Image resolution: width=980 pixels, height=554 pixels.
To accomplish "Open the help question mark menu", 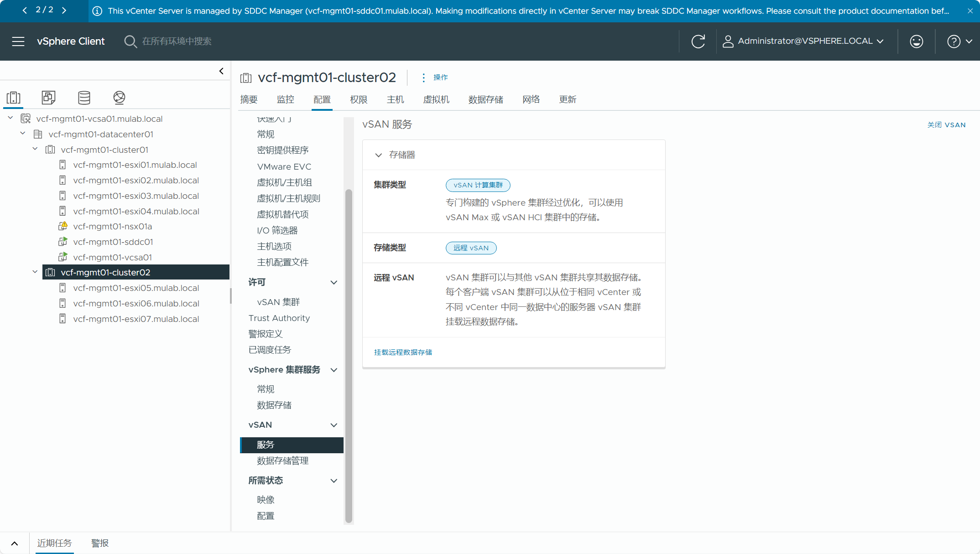I will (959, 41).
